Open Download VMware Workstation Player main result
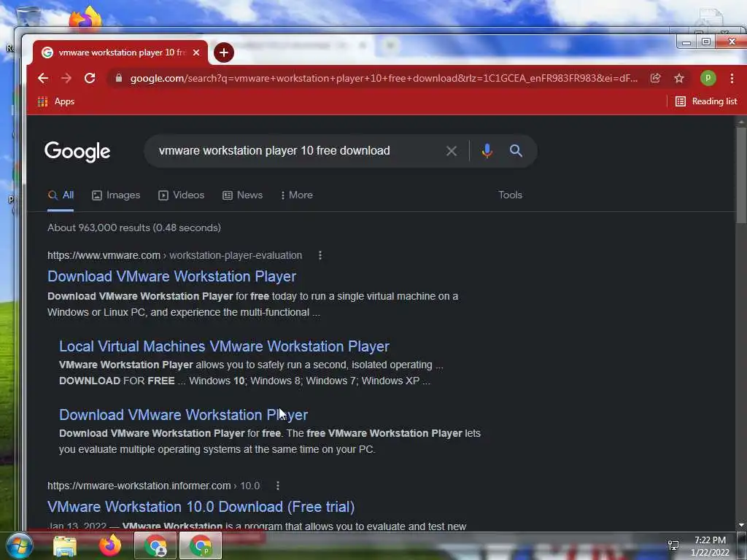Image resolution: width=747 pixels, height=560 pixels. point(172,276)
